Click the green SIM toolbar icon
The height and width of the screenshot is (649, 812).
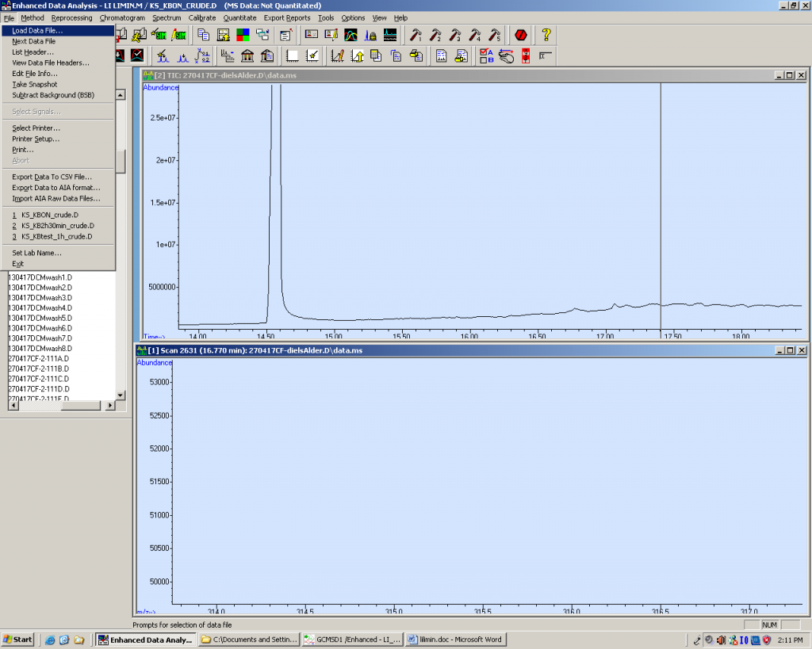160,35
